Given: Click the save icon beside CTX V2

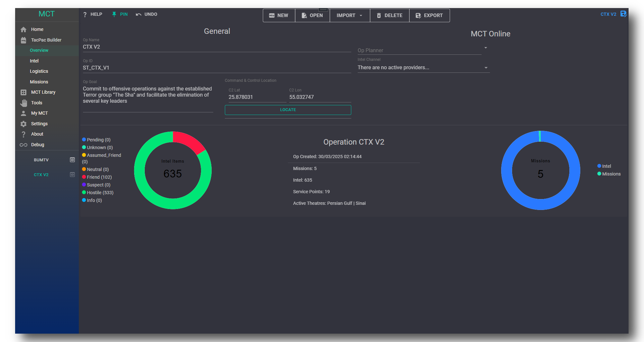Looking at the screenshot, I should [623, 14].
